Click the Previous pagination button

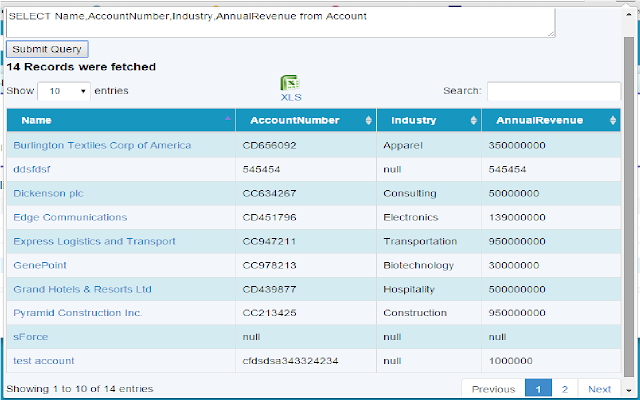[x=493, y=389]
